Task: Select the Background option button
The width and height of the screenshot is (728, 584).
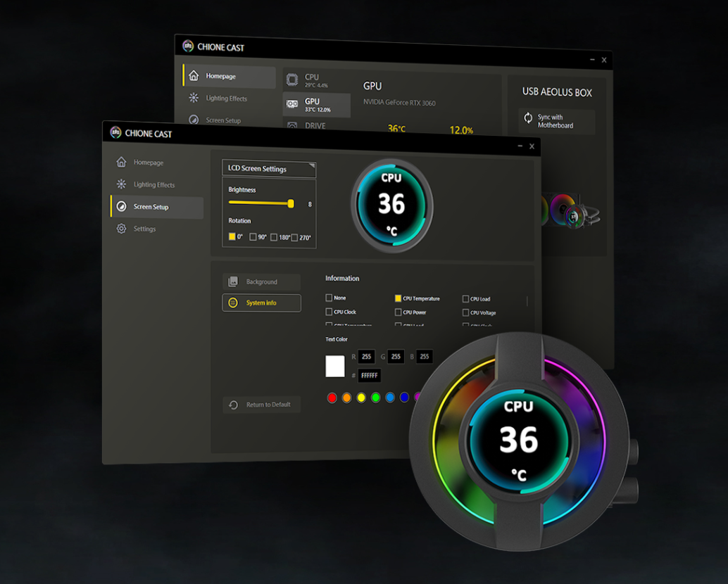Action: (261, 281)
